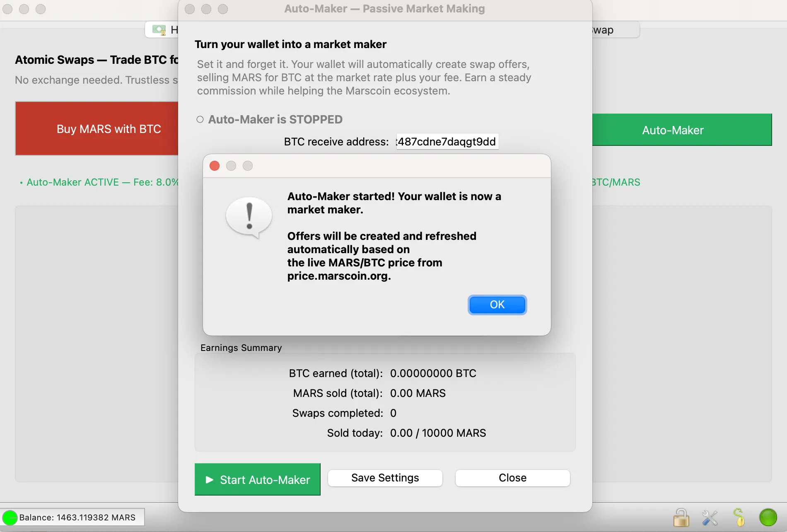Viewport: 787px width, 532px height.
Task: Click the play triangle inside Start Auto-Maker
Action: (210, 479)
